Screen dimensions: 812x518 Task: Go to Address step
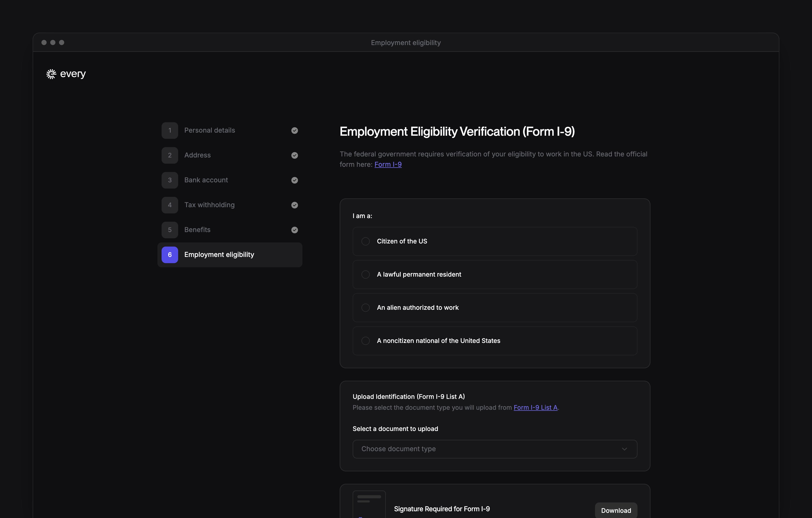point(230,155)
